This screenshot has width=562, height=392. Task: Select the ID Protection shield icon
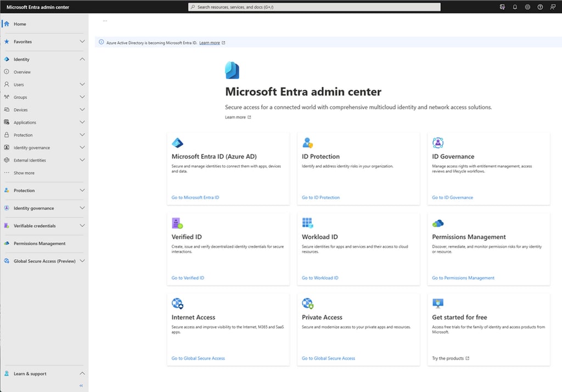pyautogui.click(x=307, y=141)
